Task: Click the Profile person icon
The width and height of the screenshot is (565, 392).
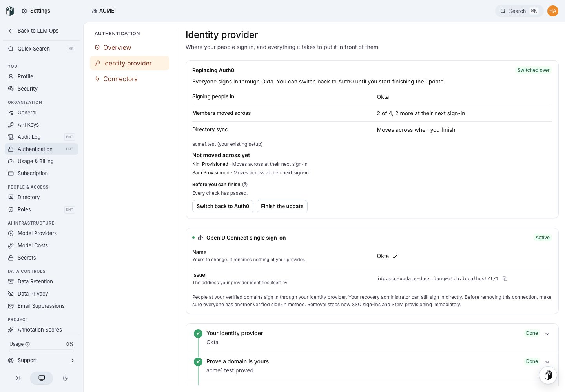Action: 11,76
